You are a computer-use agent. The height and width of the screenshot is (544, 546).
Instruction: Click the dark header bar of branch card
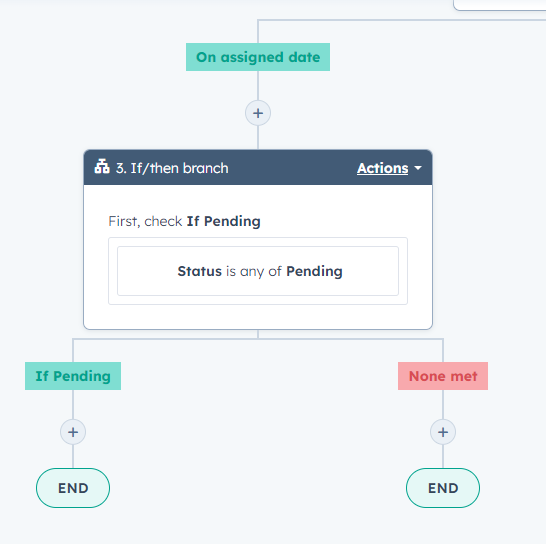tap(258, 168)
